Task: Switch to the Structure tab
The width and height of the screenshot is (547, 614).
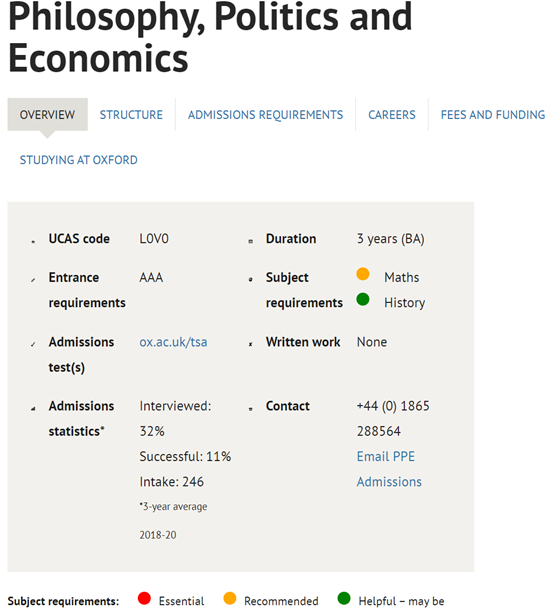Action: (131, 114)
